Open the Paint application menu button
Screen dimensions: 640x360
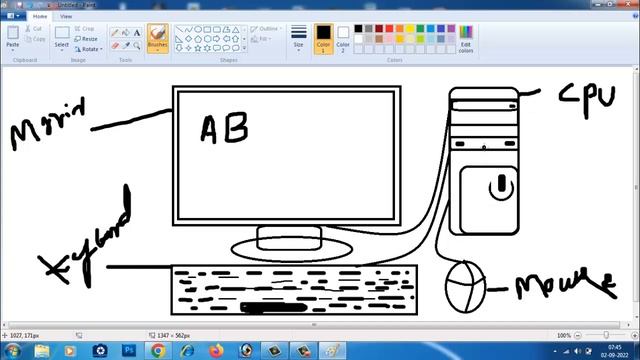tap(13, 16)
